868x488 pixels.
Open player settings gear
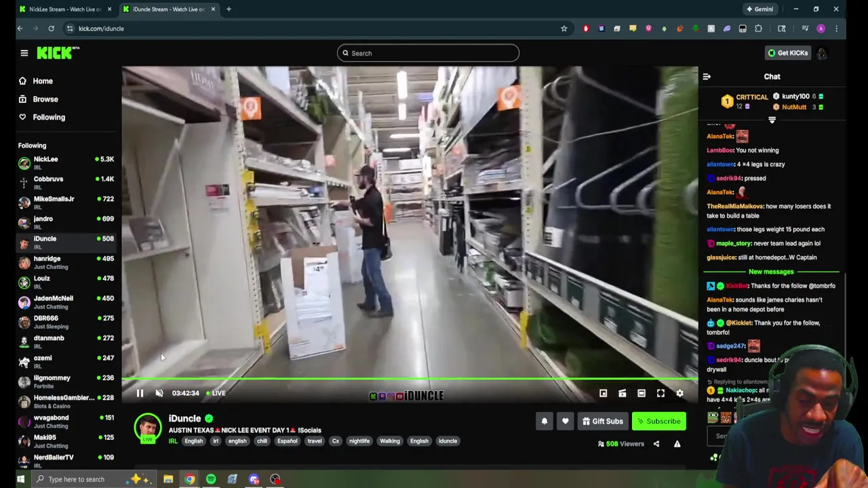coord(679,393)
